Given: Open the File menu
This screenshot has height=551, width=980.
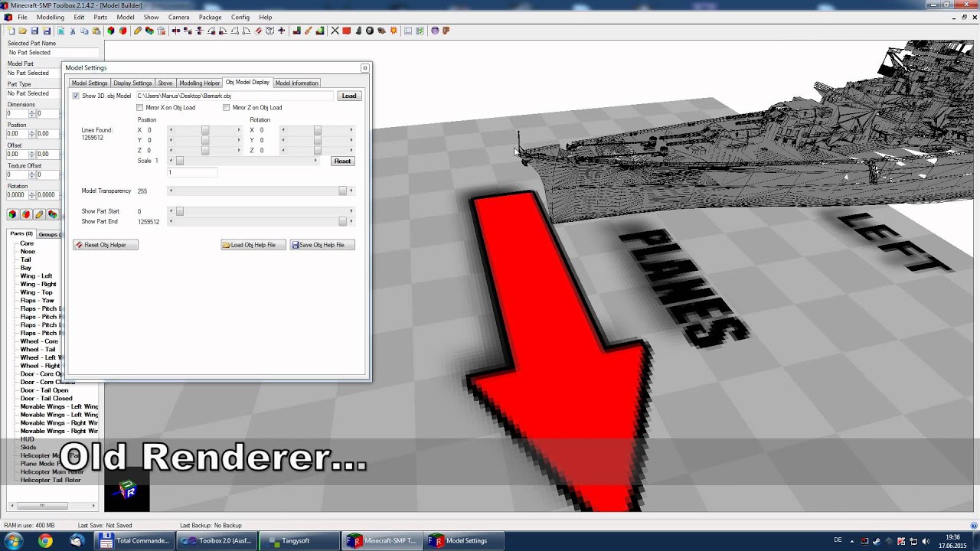Looking at the screenshot, I should (x=22, y=17).
